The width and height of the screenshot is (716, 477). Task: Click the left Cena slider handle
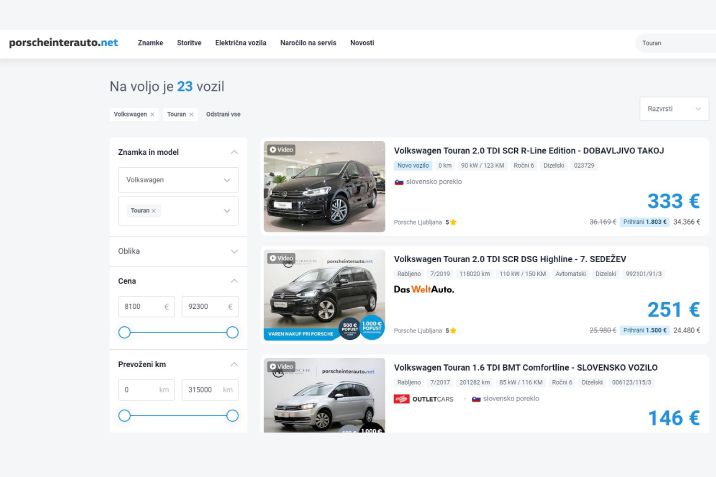(x=124, y=332)
